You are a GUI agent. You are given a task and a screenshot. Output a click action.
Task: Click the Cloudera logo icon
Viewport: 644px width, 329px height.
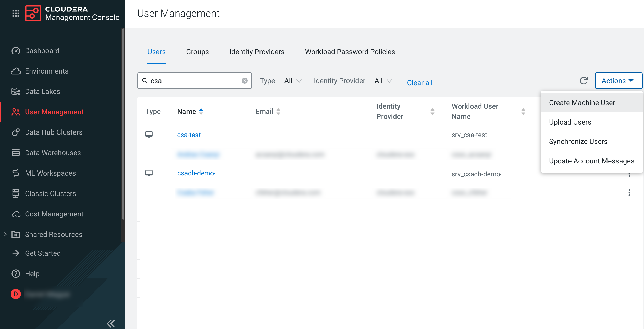tap(33, 13)
